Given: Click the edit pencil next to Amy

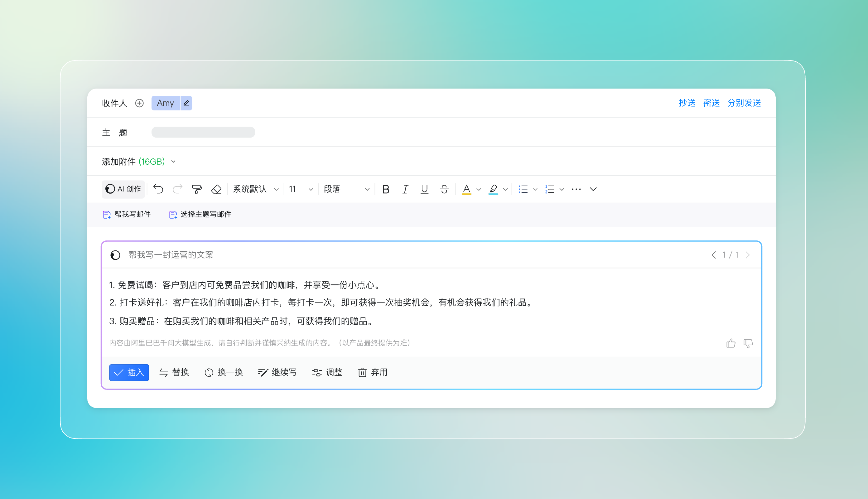Looking at the screenshot, I should tap(186, 103).
